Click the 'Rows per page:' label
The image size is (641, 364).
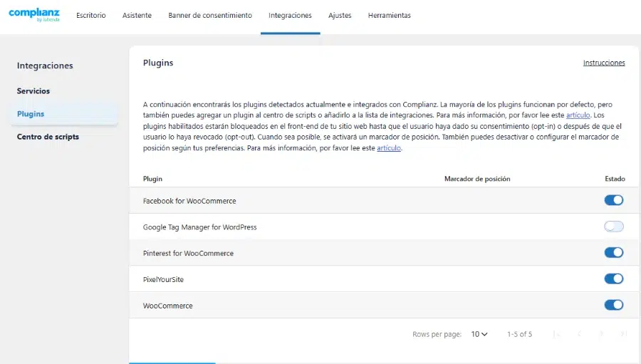(437, 334)
